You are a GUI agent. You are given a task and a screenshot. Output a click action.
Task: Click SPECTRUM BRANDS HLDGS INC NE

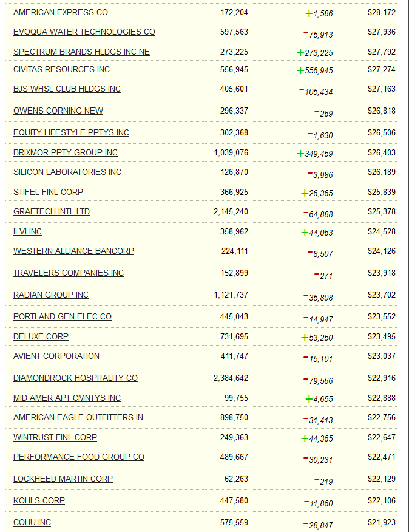81,52
